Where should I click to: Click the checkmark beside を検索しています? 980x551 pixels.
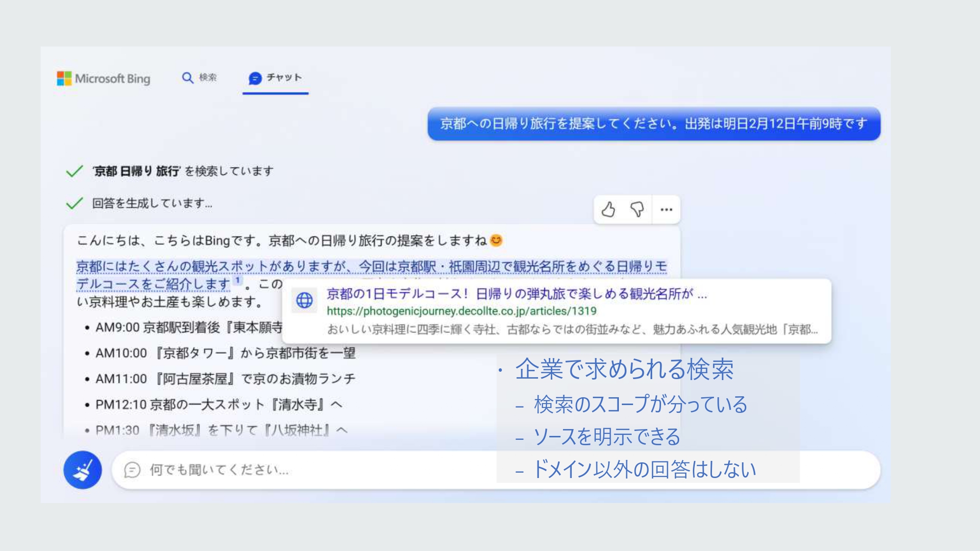coord(74,171)
